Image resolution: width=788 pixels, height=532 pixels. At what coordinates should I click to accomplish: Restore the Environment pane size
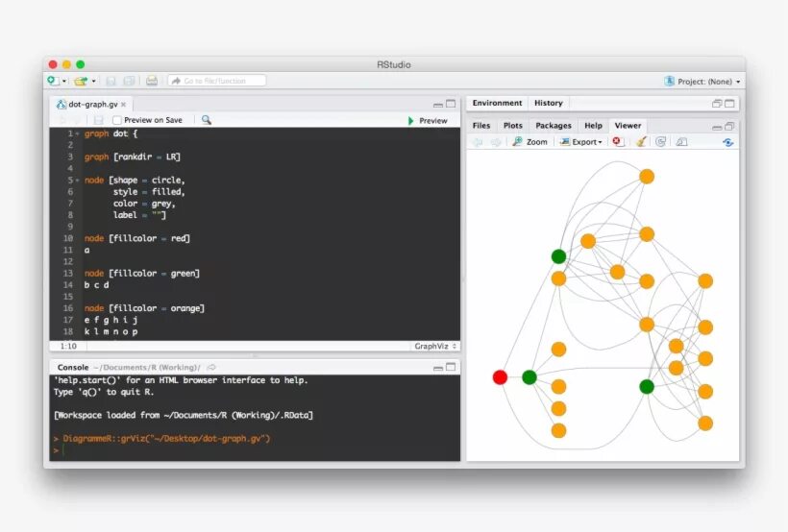717,104
